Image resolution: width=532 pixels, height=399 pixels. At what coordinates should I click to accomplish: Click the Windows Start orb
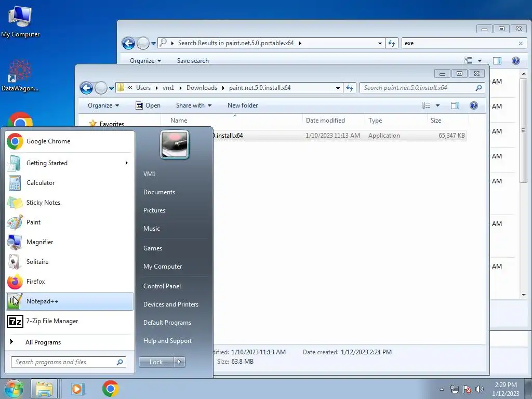pos(14,389)
